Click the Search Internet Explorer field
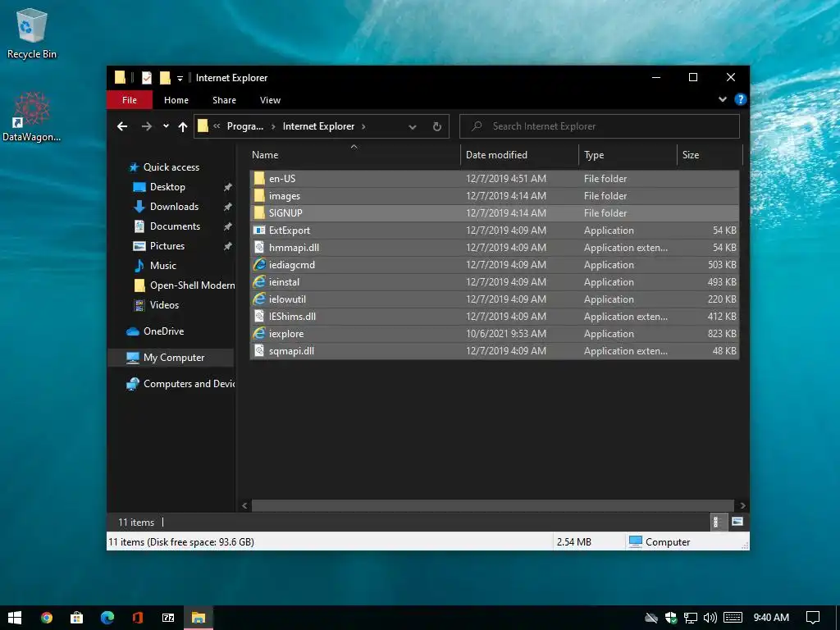 click(x=600, y=126)
